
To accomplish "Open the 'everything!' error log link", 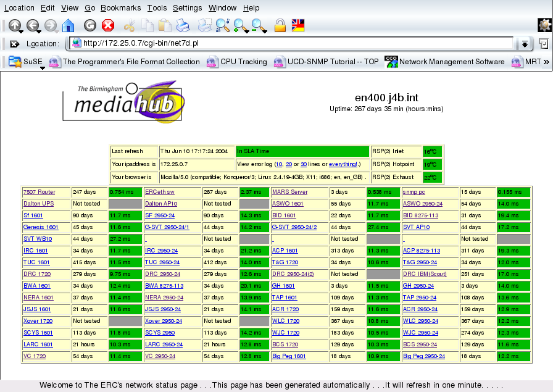I will (343, 164).
